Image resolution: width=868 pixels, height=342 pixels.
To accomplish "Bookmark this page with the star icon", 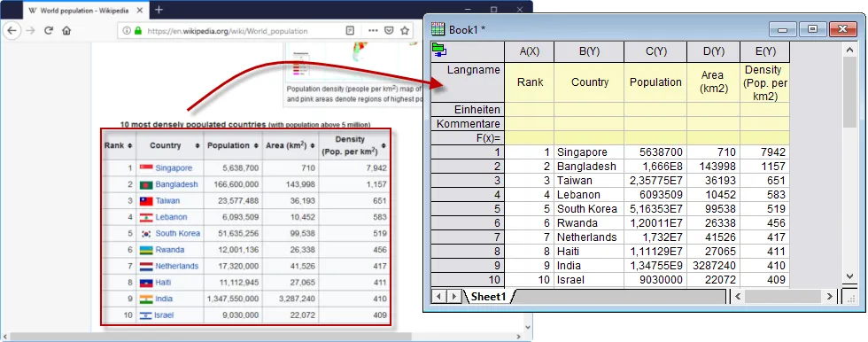I will (x=406, y=31).
